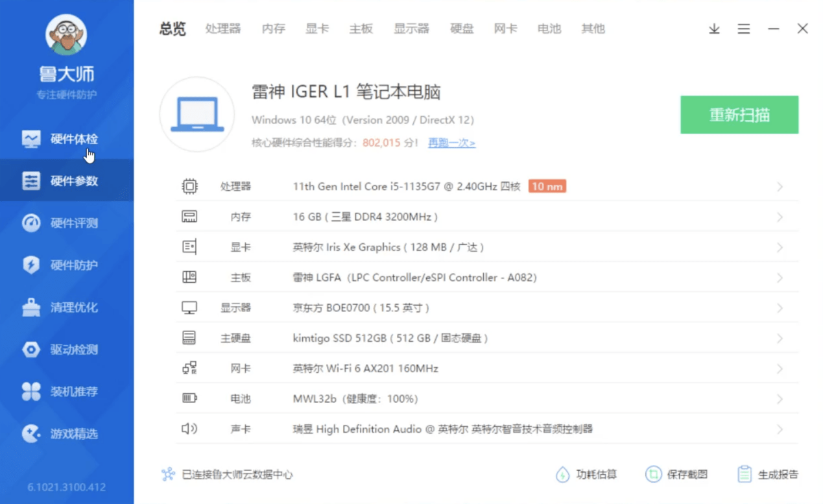The width and height of the screenshot is (823, 504).
Task: Select the kimtigo SSD 512GB text
Action: 390,339
